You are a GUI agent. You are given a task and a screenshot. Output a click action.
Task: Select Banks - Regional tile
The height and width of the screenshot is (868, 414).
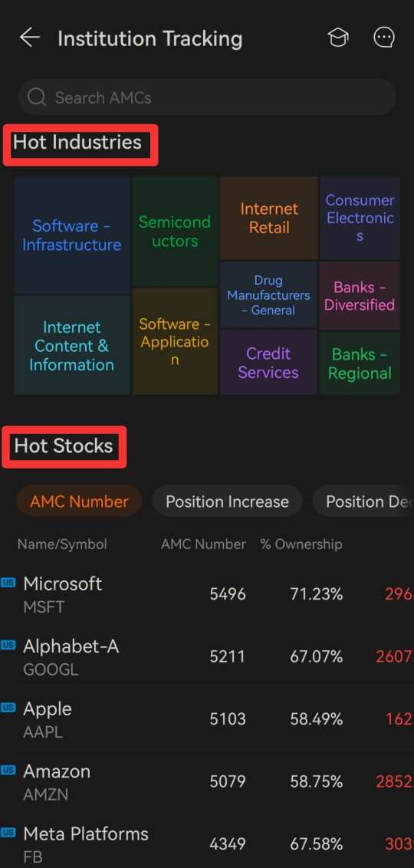pyautogui.click(x=360, y=363)
